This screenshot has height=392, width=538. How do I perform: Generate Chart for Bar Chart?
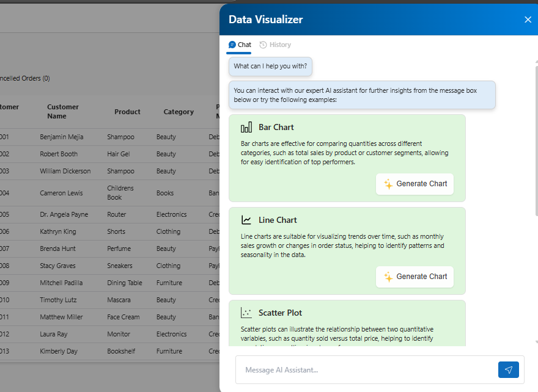tap(415, 184)
